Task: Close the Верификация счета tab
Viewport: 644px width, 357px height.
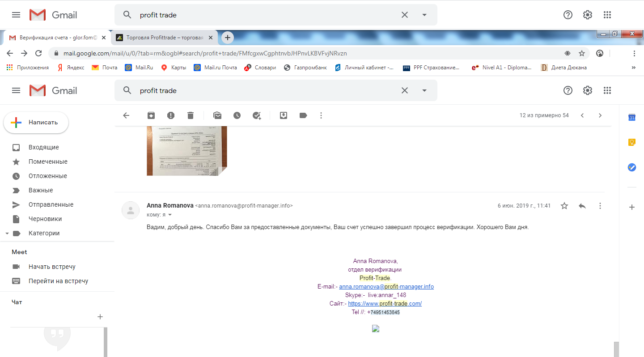Action: [104, 38]
